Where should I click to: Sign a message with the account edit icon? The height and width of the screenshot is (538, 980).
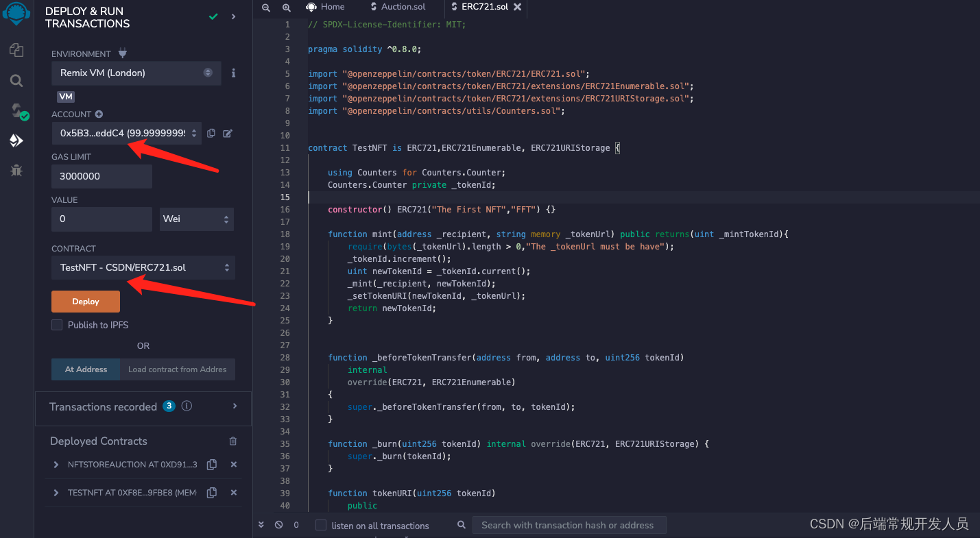coord(228,133)
